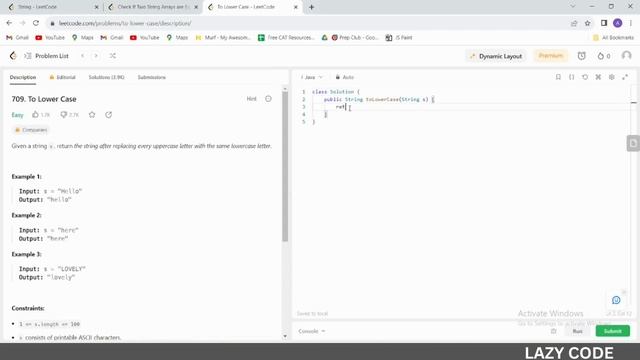Click the Easy difficulty label
640x360 pixels.
pyautogui.click(x=18, y=115)
